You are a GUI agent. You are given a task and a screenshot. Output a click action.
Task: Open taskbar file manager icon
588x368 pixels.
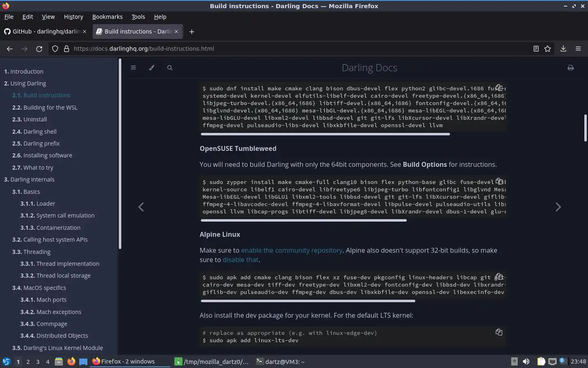tap(59, 361)
